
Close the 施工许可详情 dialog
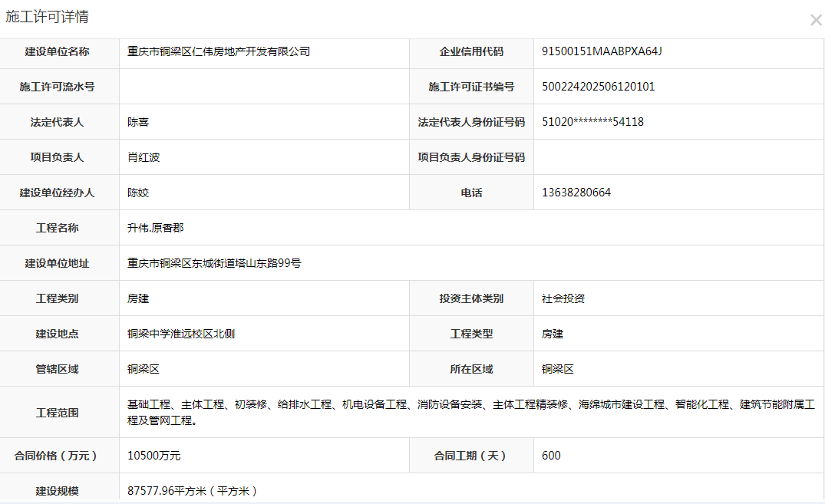815,21
